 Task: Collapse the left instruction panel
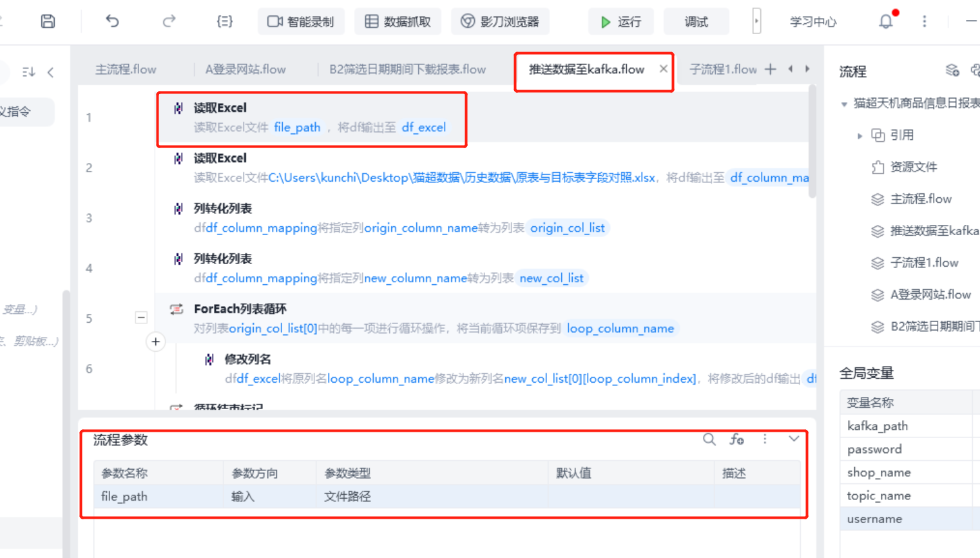click(51, 72)
